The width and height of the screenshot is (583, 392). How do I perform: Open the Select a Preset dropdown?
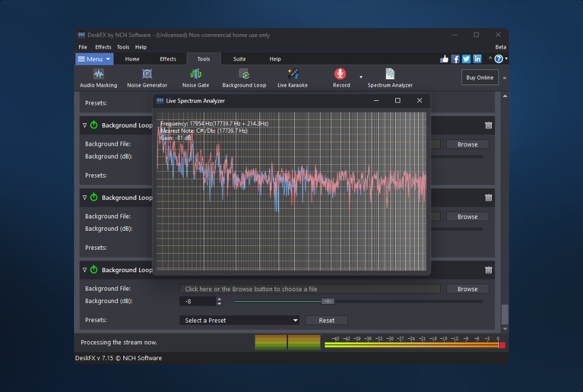tap(239, 320)
